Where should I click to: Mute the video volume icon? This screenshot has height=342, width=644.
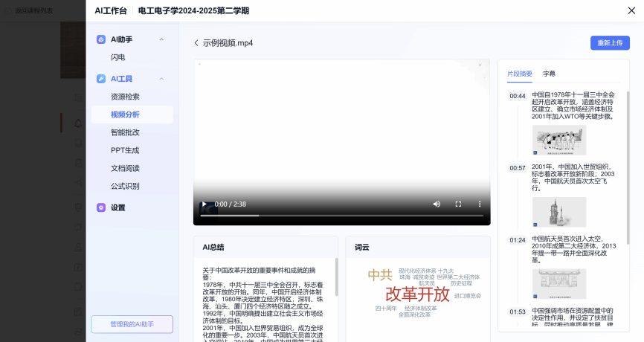pyautogui.click(x=437, y=204)
